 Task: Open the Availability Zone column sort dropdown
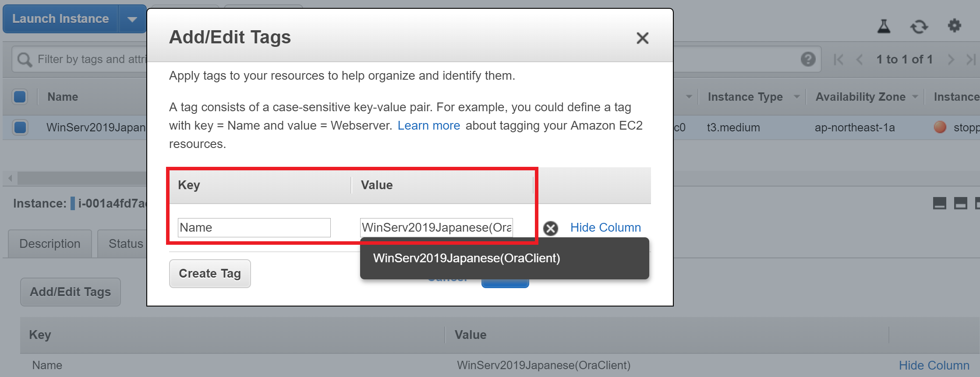[x=915, y=97]
